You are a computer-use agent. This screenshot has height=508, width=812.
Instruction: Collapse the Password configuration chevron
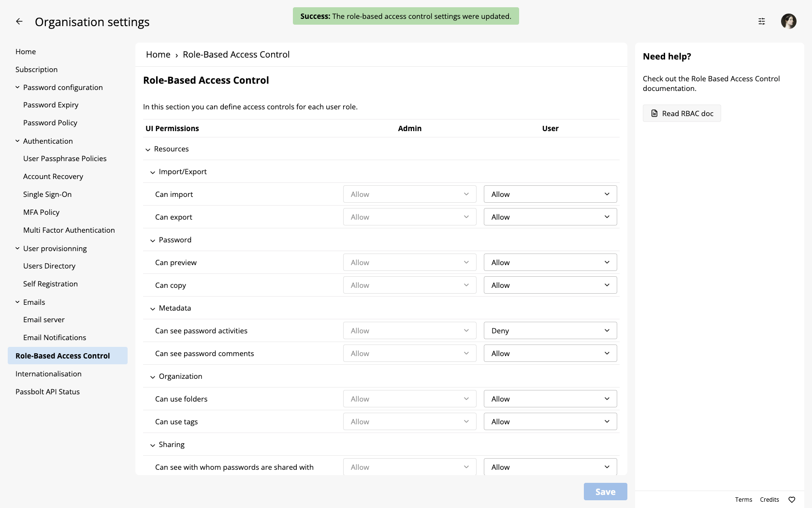pos(17,88)
